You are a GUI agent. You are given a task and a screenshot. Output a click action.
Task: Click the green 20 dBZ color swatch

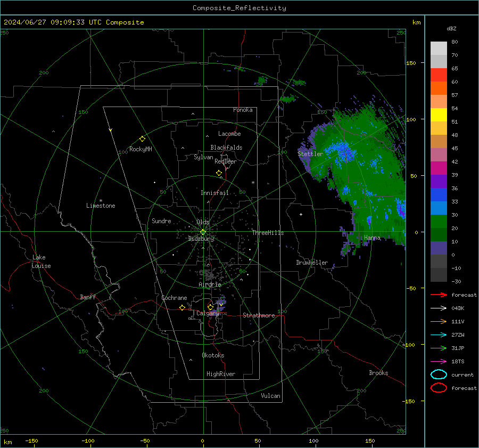tap(439, 221)
